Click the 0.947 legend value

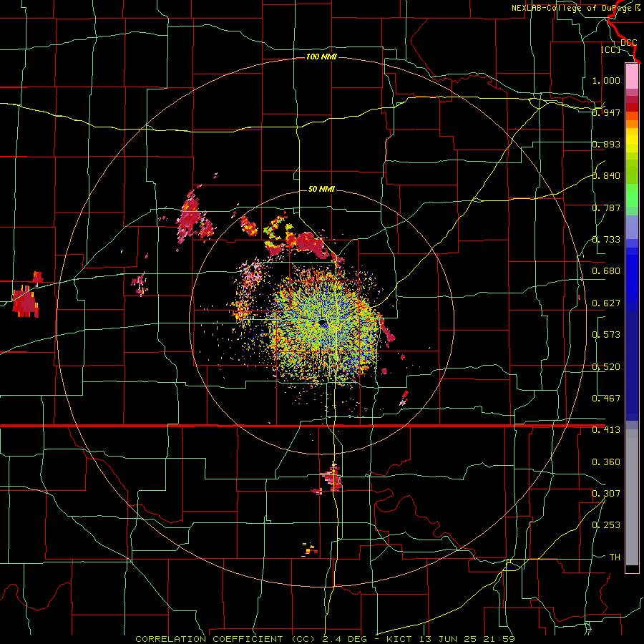[606, 112]
